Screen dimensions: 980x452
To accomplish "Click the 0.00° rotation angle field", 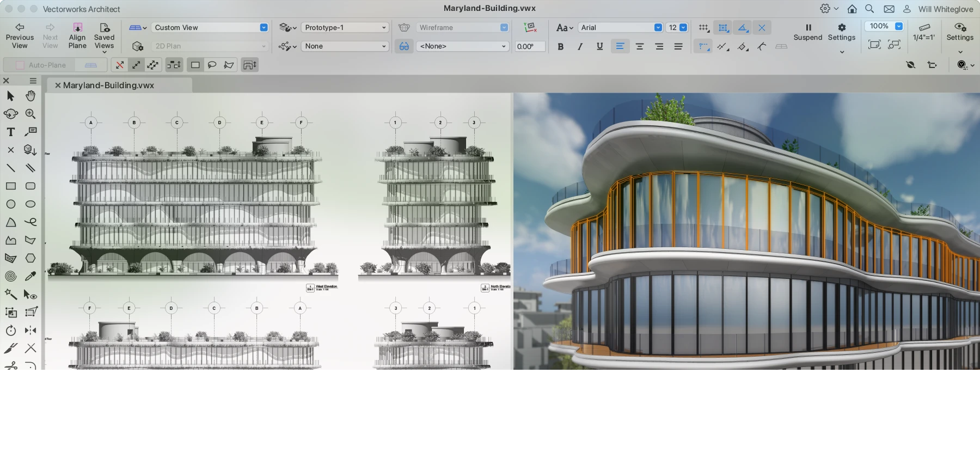I will coord(530,46).
